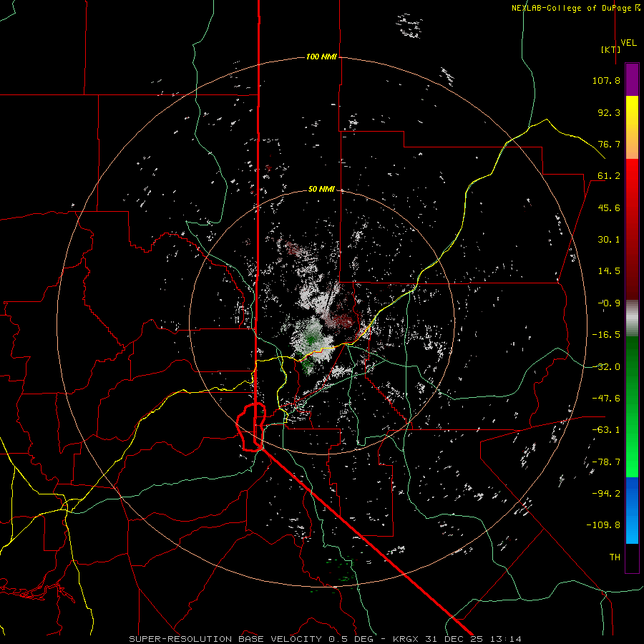644x644 pixels.
Task: Click the [KT] units label
Action: 610,49
